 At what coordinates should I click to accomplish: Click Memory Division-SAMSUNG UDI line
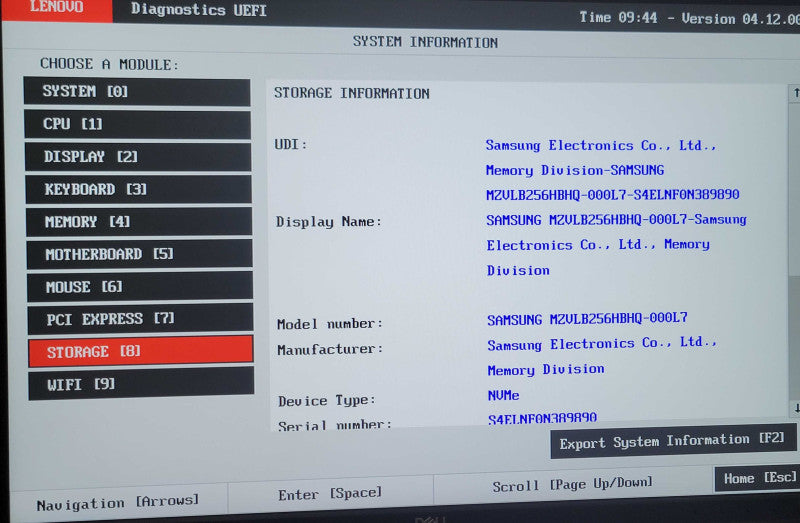[575, 170]
